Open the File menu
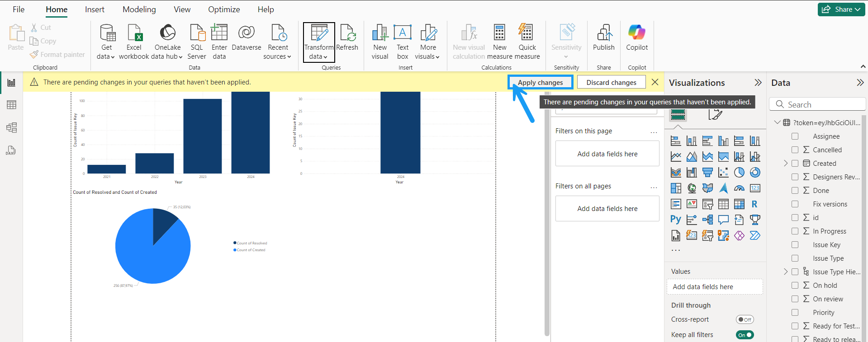 pos(19,9)
